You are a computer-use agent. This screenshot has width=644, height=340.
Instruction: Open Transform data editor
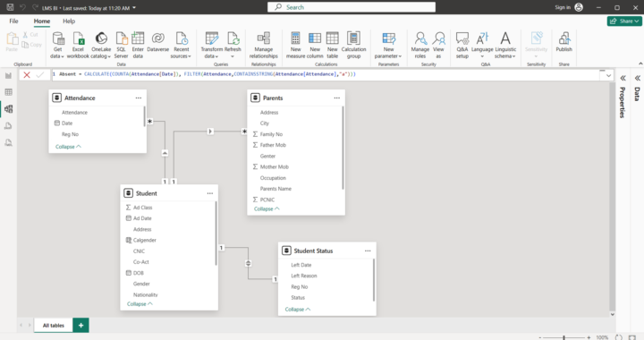pyautogui.click(x=211, y=45)
